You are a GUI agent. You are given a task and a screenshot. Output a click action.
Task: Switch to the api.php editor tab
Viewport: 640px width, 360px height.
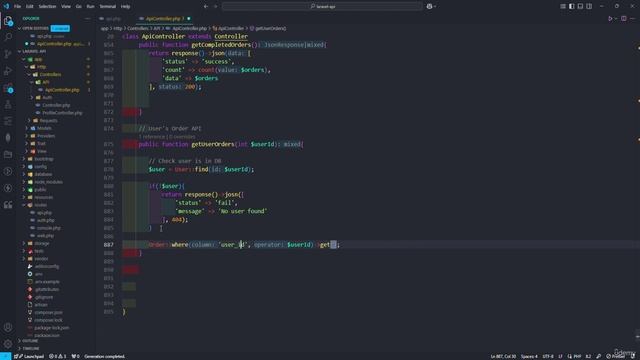point(113,18)
